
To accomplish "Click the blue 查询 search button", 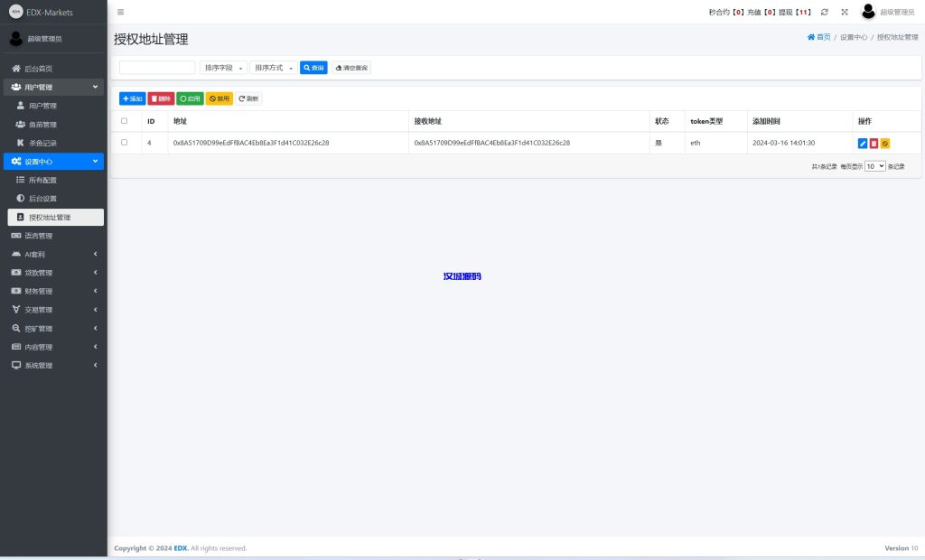I will (x=313, y=68).
